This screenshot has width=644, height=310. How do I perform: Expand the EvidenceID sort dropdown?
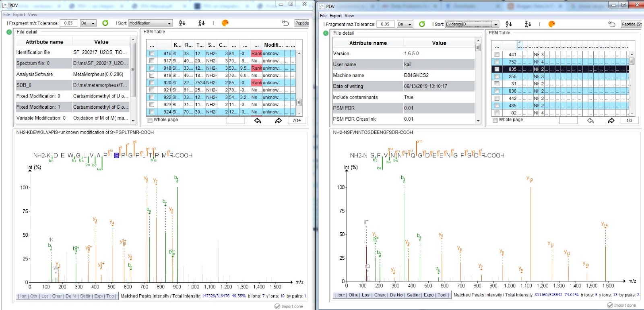(x=495, y=24)
